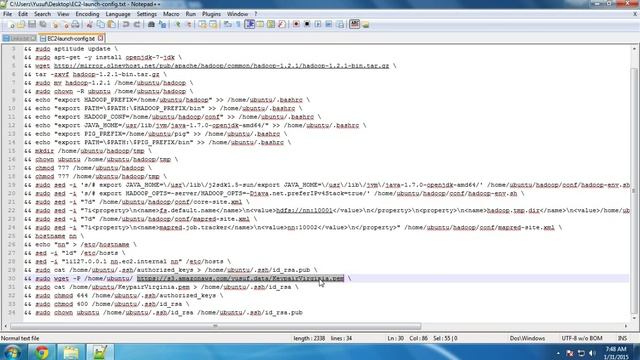This screenshot has height=360, width=640.
Task: Click the UTF-8 w/o BOM status entry
Action: coord(582,338)
